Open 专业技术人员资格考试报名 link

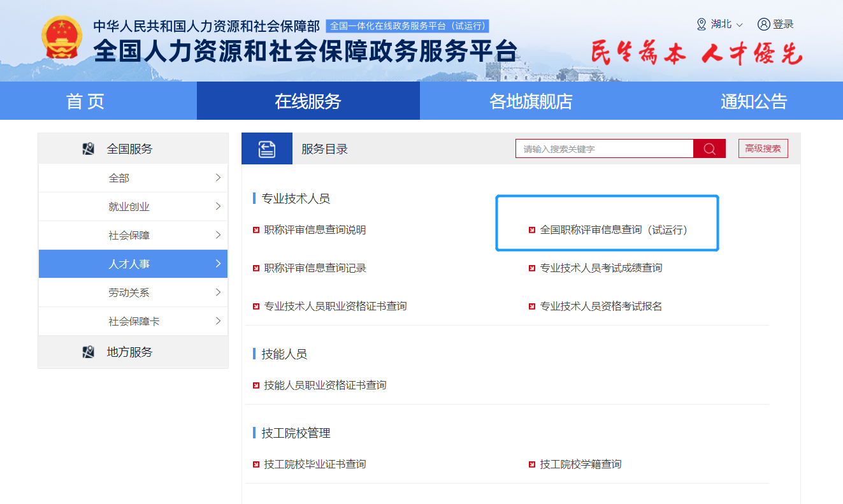coord(601,306)
